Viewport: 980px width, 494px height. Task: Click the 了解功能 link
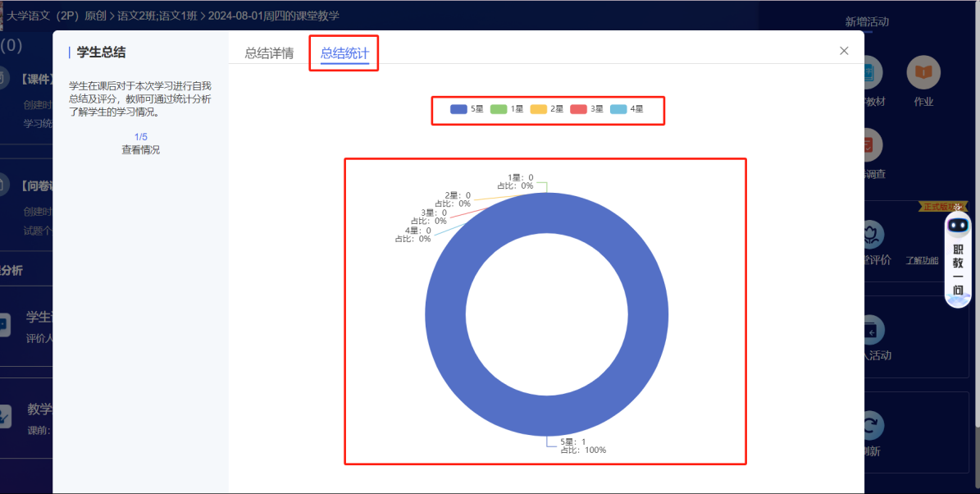coord(922,261)
